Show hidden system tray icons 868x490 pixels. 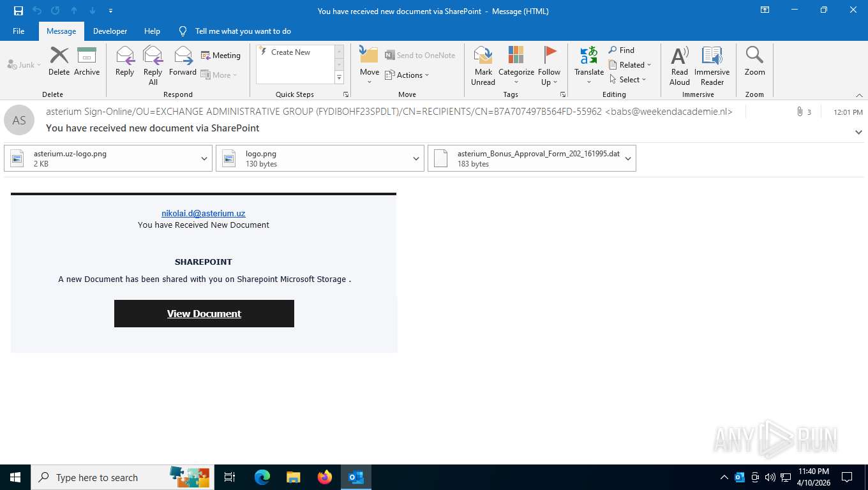click(x=724, y=477)
